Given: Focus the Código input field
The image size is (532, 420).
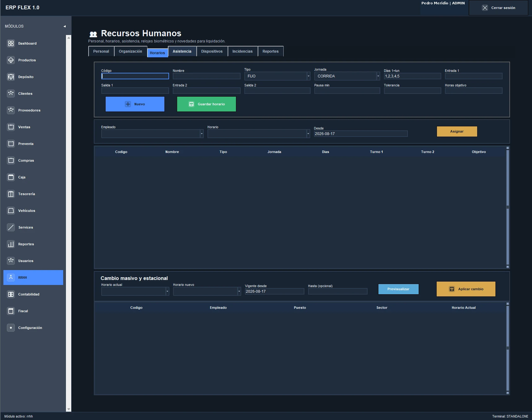Looking at the screenshot, I should pyautogui.click(x=135, y=76).
